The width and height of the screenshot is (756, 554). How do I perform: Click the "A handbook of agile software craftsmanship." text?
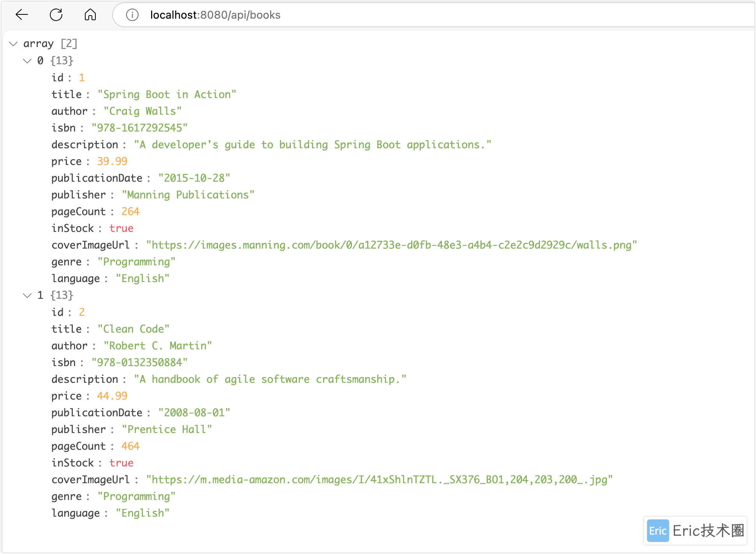[270, 379]
